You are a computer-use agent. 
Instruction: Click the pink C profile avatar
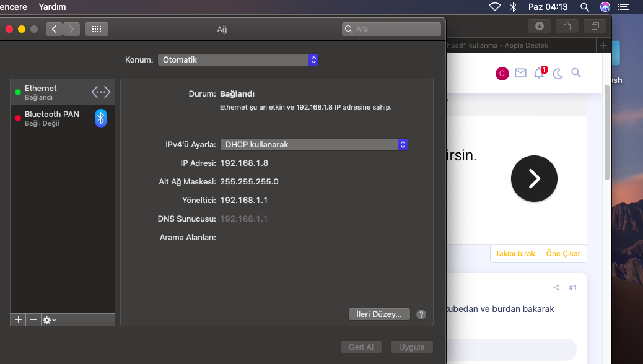pos(502,73)
